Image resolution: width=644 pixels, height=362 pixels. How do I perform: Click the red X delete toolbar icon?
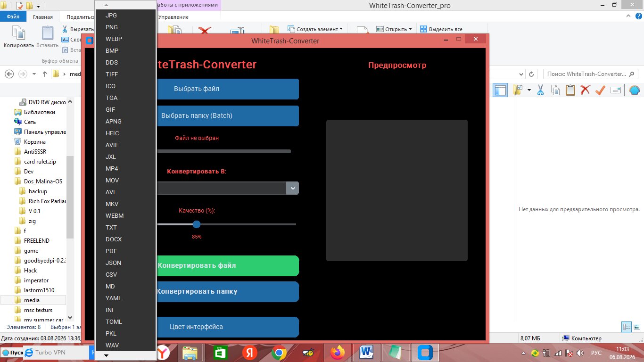585,90
